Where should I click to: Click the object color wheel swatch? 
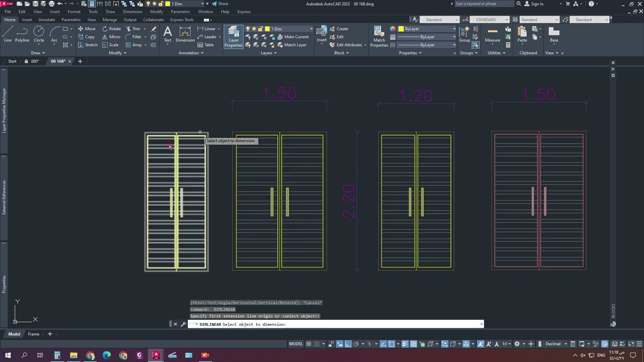(392, 29)
